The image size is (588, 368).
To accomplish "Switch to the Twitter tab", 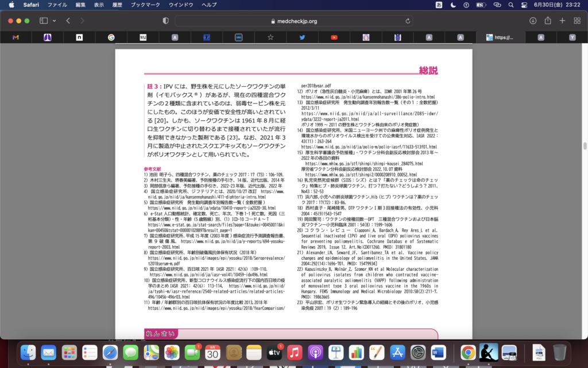I will (302, 37).
